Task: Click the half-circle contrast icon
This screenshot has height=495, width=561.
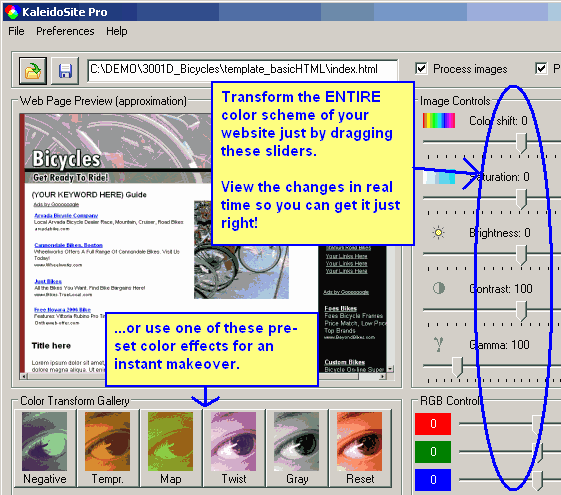Action: point(439,288)
